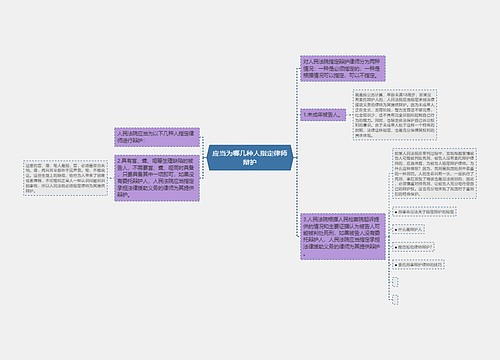
Task: Open the purple node starting '对人民法院指定辩护律师'
Action: pyautogui.click(x=343, y=69)
